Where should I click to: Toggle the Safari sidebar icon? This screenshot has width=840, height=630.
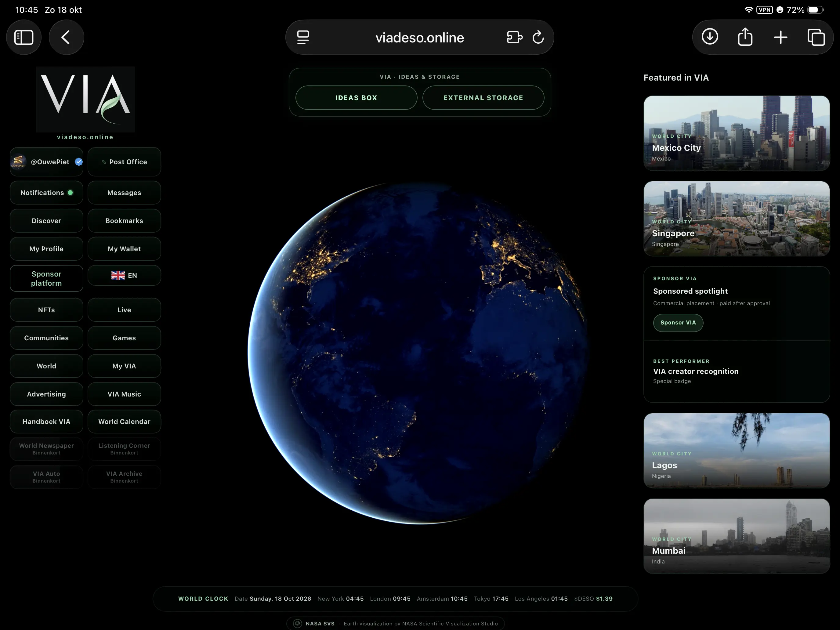(x=24, y=37)
